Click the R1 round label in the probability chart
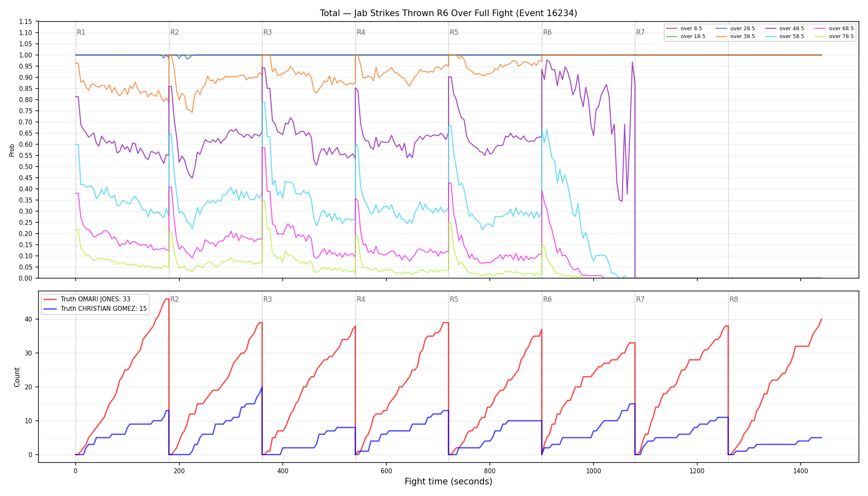Viewport: 868px width, 496px height. (x=81, y=32)
